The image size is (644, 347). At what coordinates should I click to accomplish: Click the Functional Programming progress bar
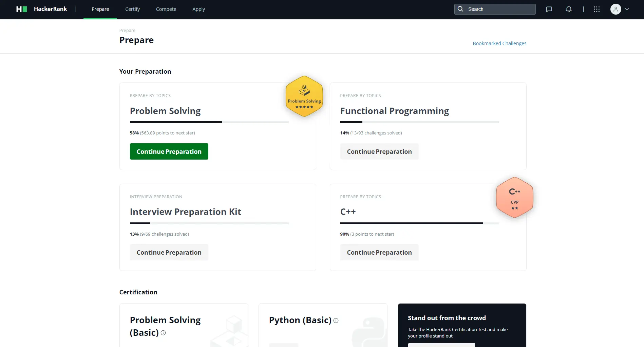(x=420, y=122)
